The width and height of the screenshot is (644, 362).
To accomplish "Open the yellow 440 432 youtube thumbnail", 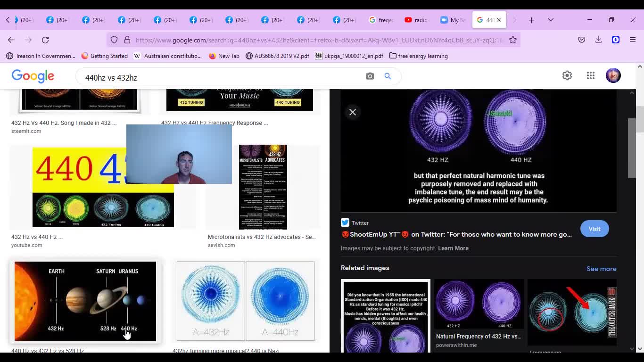I will pos(103,187).
